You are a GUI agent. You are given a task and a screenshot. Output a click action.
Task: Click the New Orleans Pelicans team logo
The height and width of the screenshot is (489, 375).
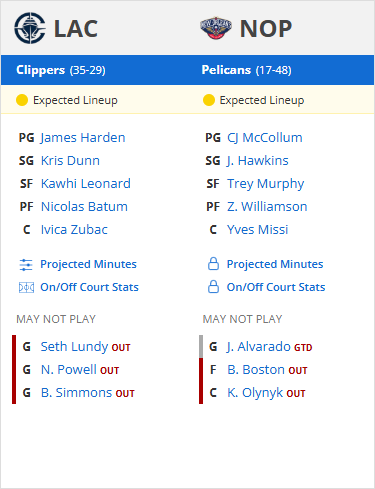[216, 28]
